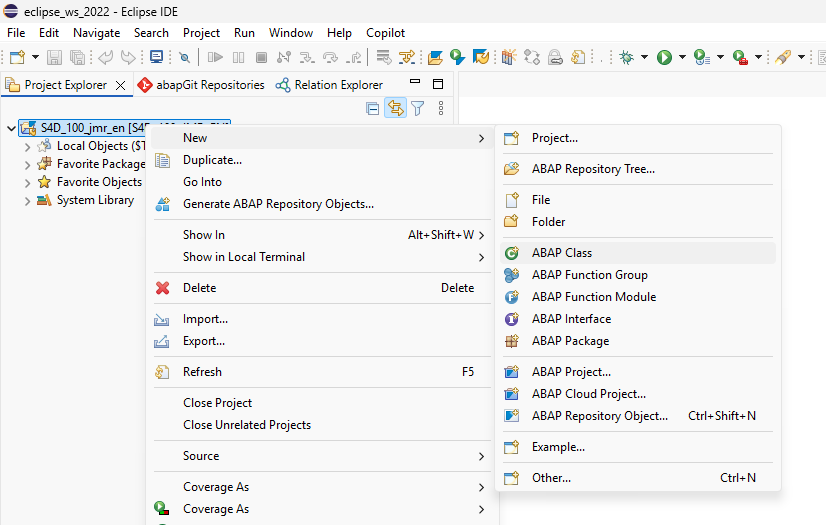The width and height of the screenshot is (826, 525).
Task: Open the Project Explorer View Menu dots
Action: tap(441, 108)
